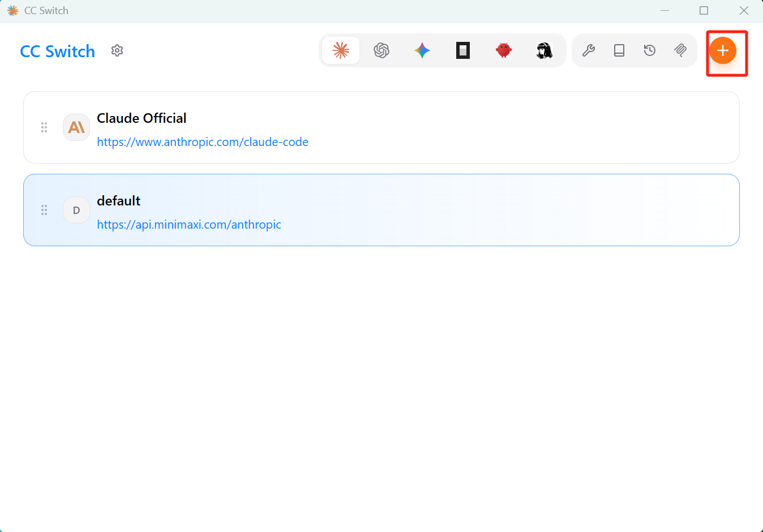The image size is (763, 532).
Task: Select the Claude app tab
Action: tap(341, 50)
